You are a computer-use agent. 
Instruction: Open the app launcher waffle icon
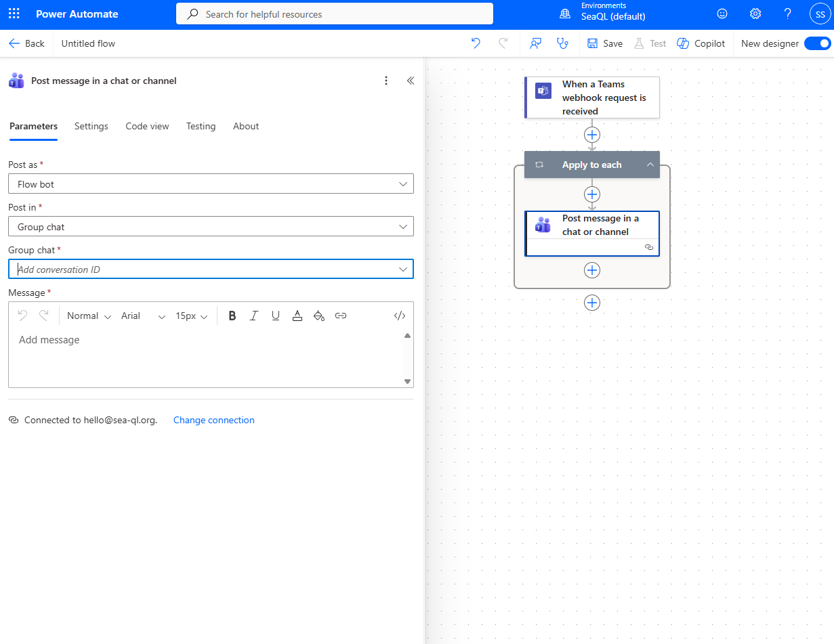pyautogui.click(x=14, y=14)
